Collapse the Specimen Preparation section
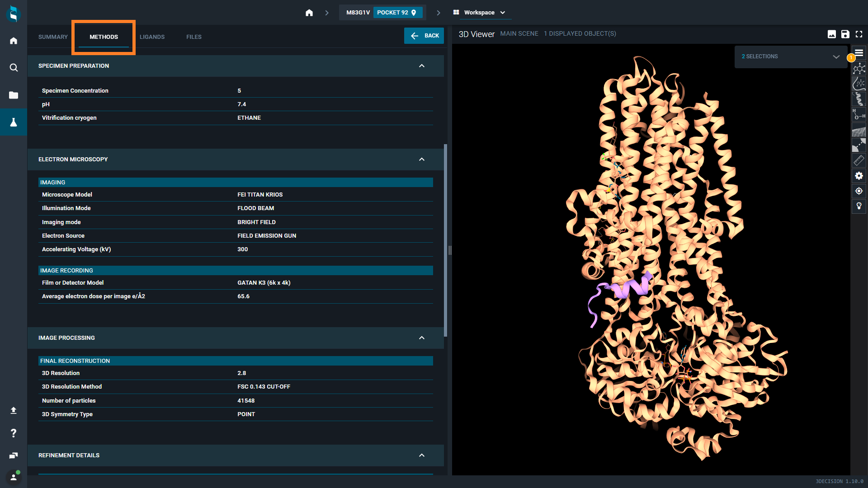868x488 pixels. 421,66
